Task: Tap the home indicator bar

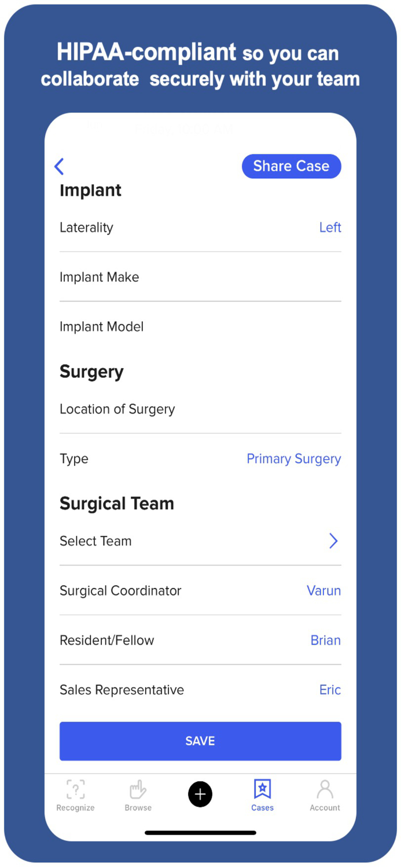Action: (x=200, y=832)
